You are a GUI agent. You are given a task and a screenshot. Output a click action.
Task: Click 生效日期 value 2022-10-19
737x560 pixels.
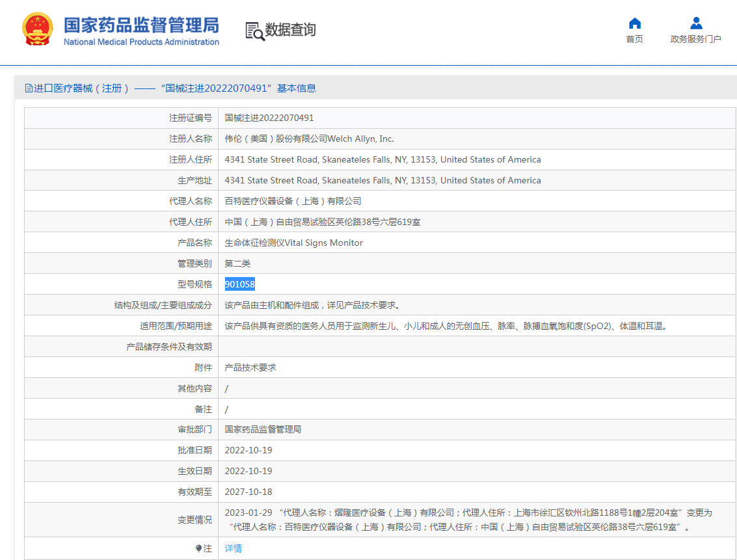[248, 471]
